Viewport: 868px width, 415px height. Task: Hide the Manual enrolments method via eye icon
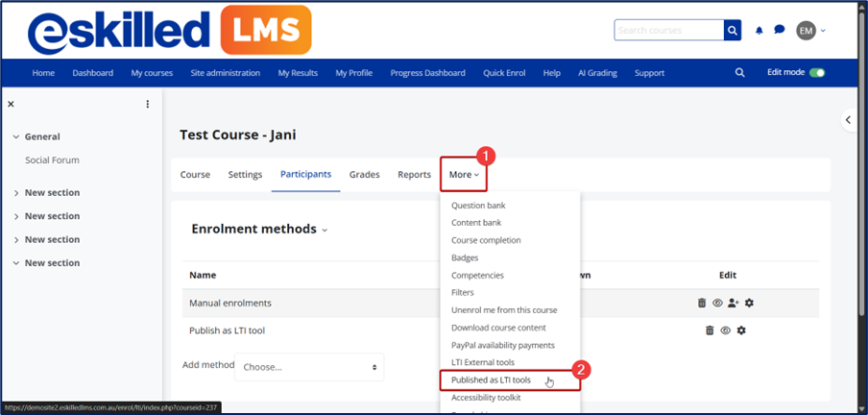pos(717,303)
